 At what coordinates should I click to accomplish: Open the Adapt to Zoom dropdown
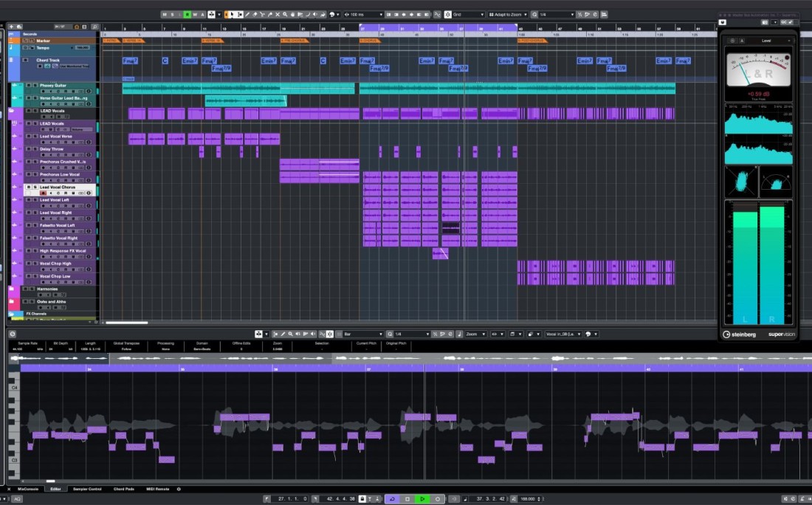[508, 13]
